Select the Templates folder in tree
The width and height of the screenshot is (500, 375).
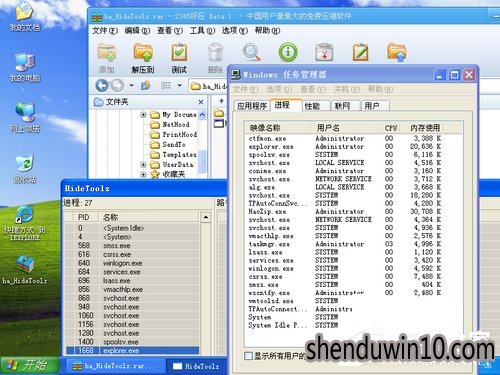pyautogui.click(x=173, y=155)
